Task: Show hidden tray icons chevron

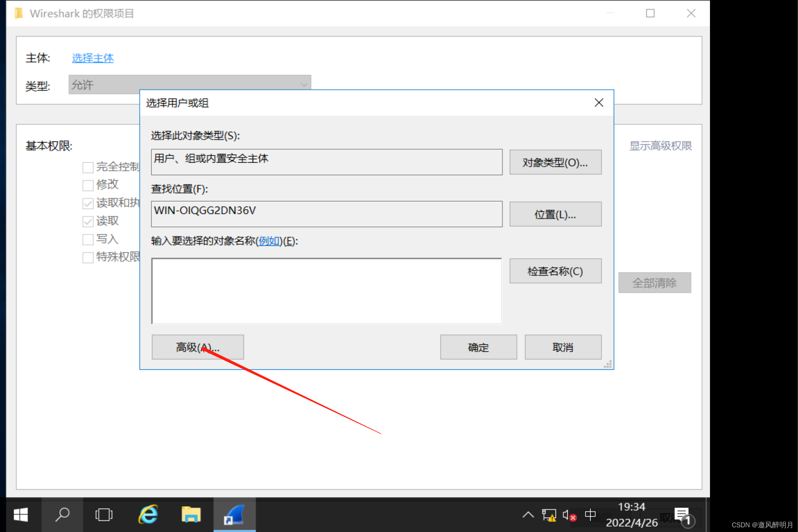Action: (x=528, y=515)
